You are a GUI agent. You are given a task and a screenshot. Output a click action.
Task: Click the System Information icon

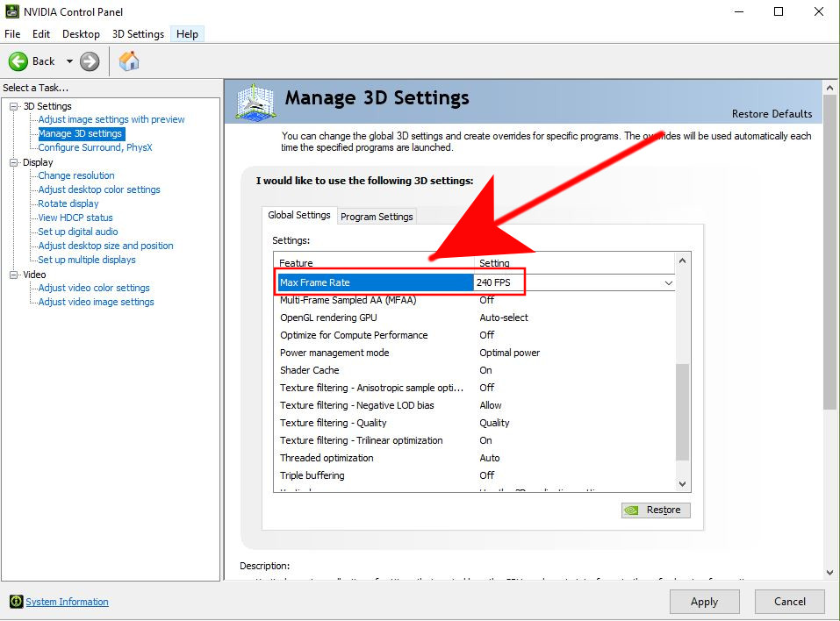(x=16, y=601)
